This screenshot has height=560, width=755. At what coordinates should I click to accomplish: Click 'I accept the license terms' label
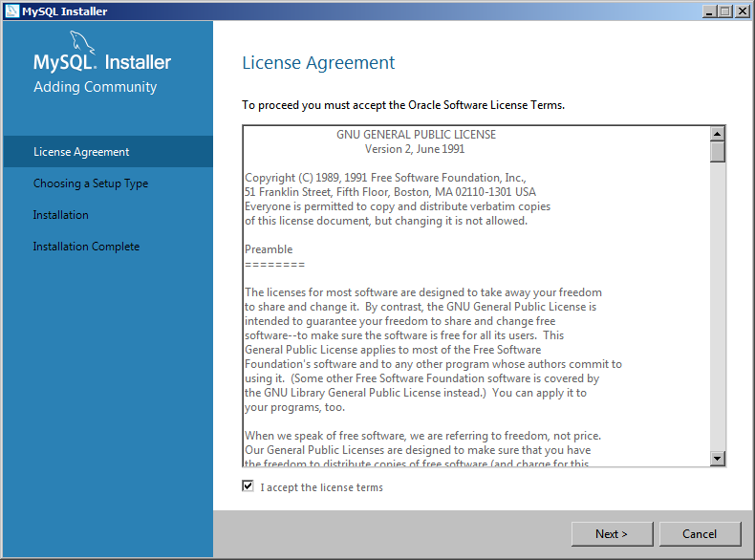pyautogui.click(x=322, y=487)
